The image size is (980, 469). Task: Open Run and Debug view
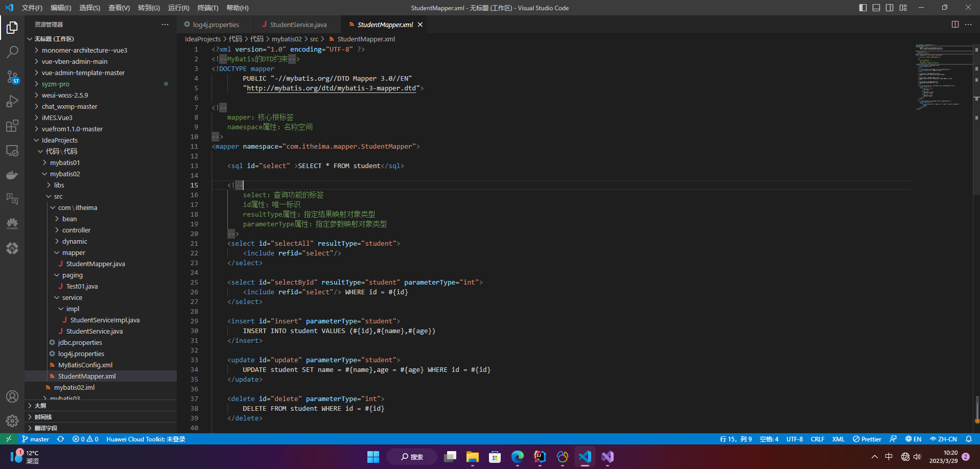tap(12, 101)
